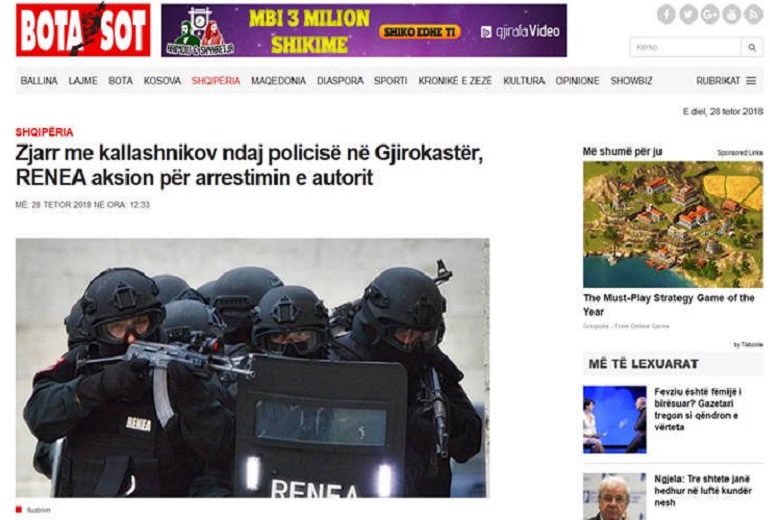The image size is (770, 520).
Task: Click the Bota Sot logo
Action: pos(83,30)
